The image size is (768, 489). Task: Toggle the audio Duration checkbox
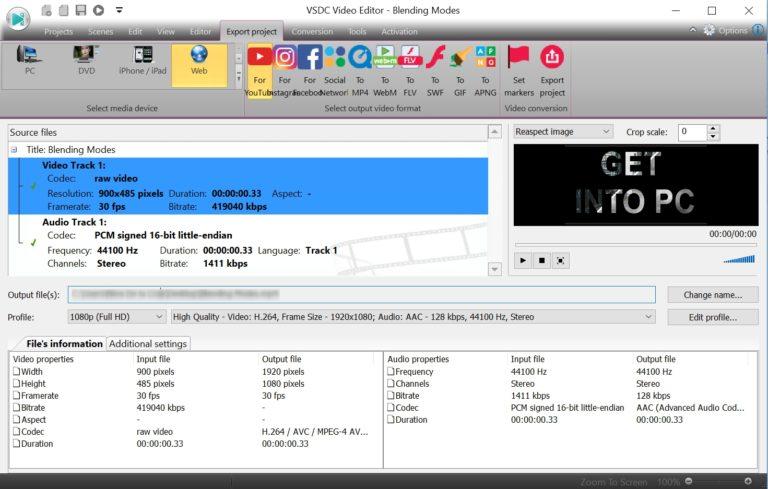point(391,419)
